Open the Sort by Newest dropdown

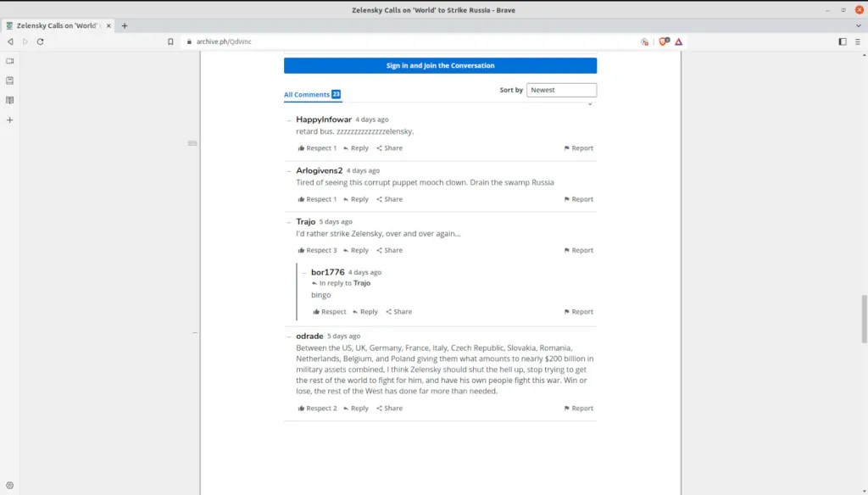click(x=561, y=90)
